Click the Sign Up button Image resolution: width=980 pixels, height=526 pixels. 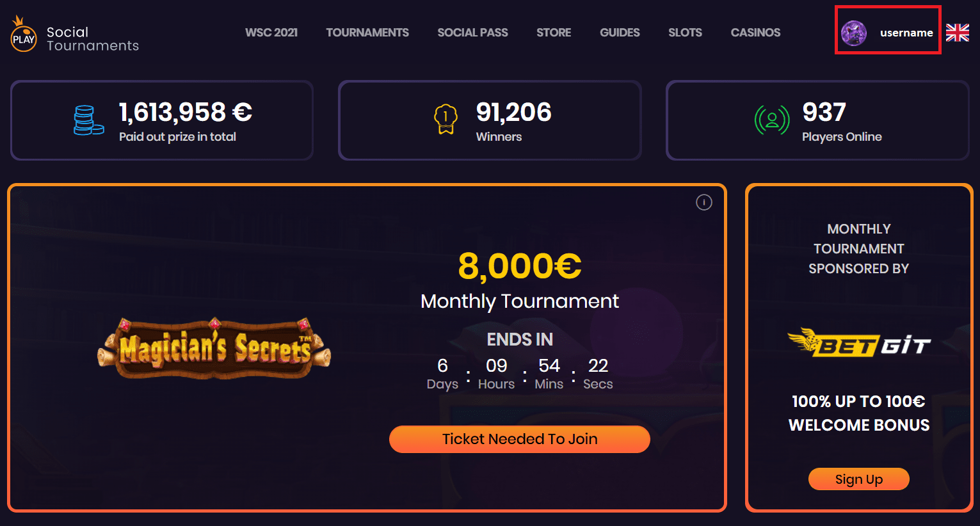(x=858, y=479)
